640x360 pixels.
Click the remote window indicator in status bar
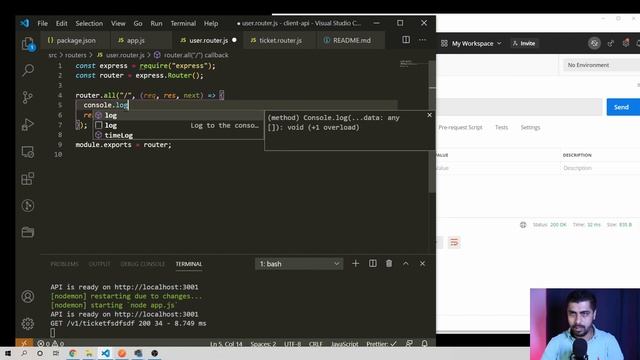pyautogui.click(x=24, y=343)
